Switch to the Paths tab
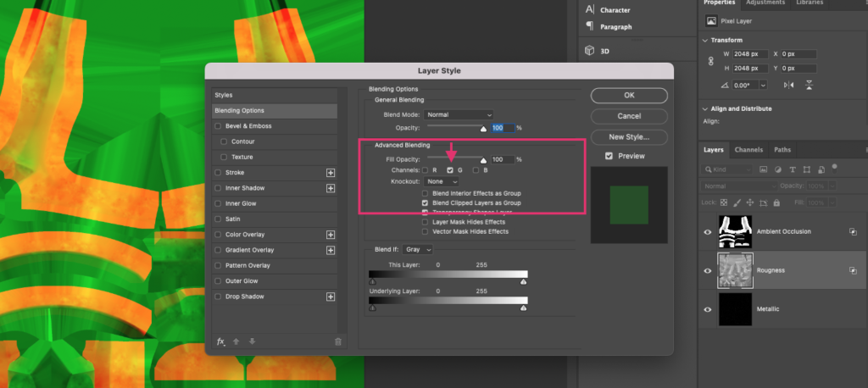This screenshot has height=388, width=868. tap(782, 149)
